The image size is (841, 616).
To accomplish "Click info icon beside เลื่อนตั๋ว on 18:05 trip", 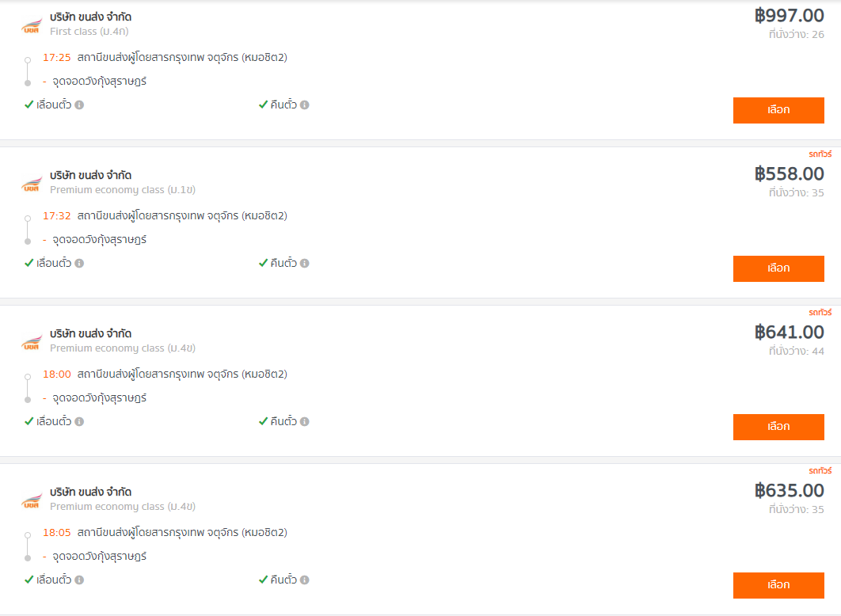I will point(79,580).
